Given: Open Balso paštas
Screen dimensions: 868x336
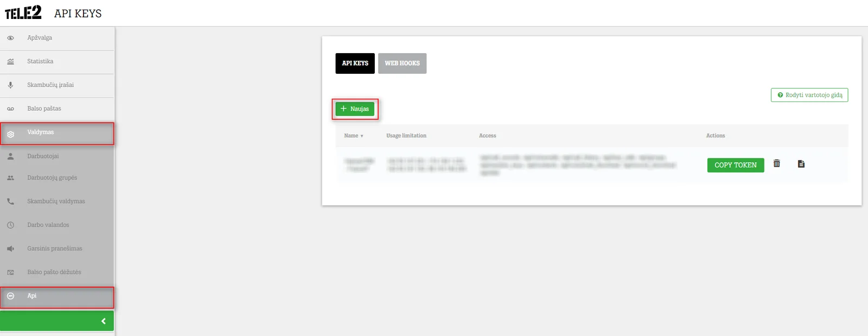Looking at the screenshot, I should click(57, 109).
